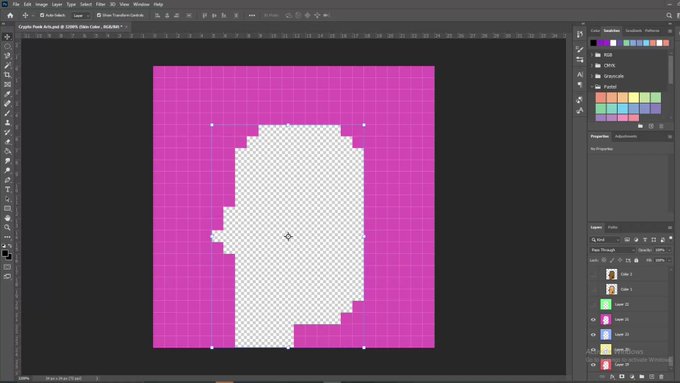The image size is (680, 383).
Task: Select the Crypto Punk Arts.psd document tab
Action: [70, 27]
